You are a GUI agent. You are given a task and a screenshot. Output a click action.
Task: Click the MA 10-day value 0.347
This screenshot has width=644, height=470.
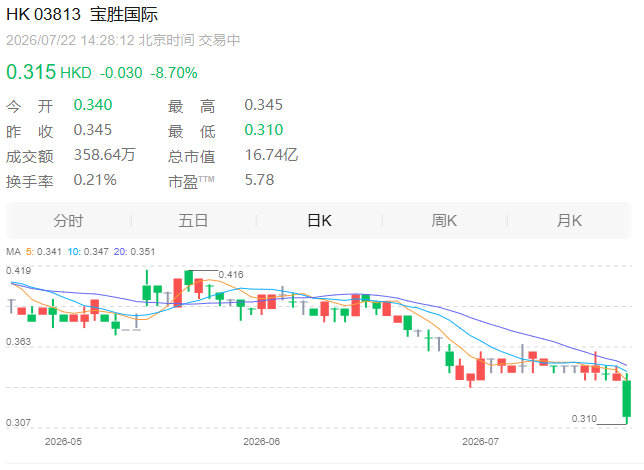(x=96, y=251)
